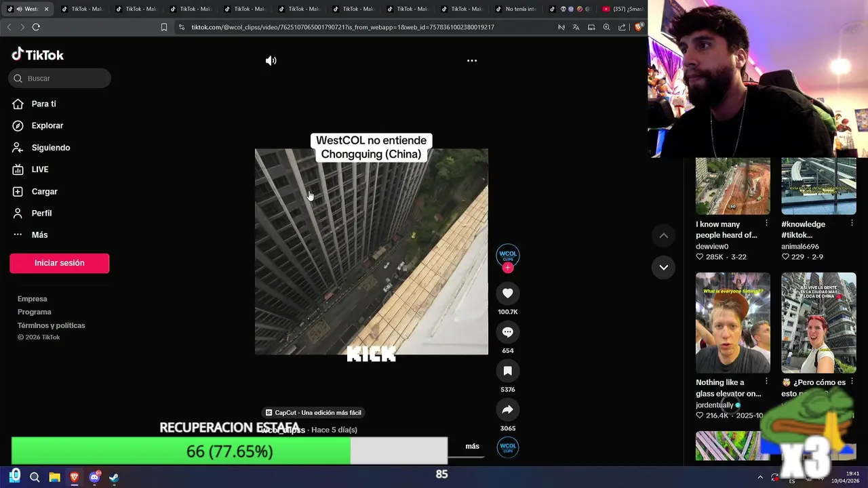Switch to the tab with skull emoji title
This screenshot has height=488, width=868.
coord(570,9)
